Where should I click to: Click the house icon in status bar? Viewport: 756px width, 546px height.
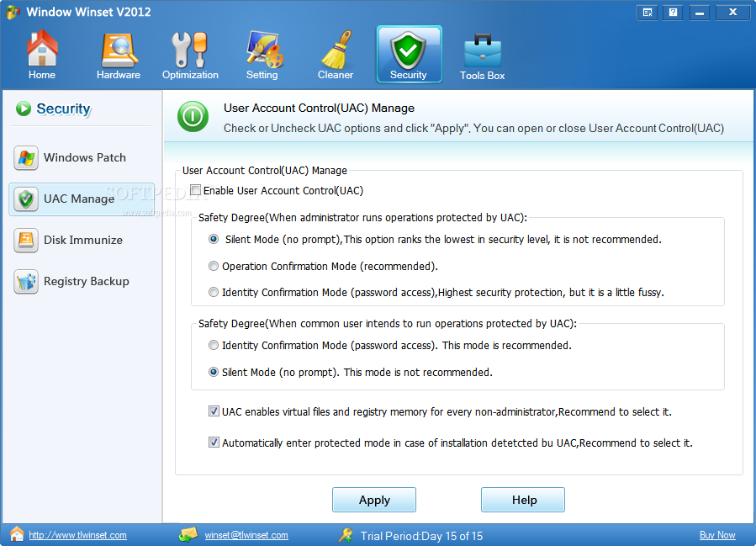point(17,534)
